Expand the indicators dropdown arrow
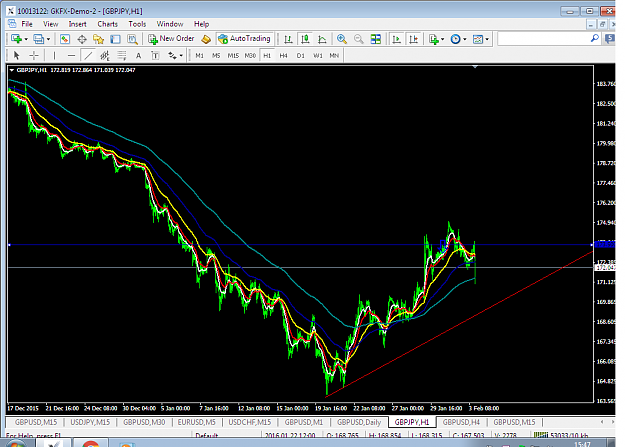Image resolution: width=625 pixels, height=447 pixels. (x=443, y=39)
